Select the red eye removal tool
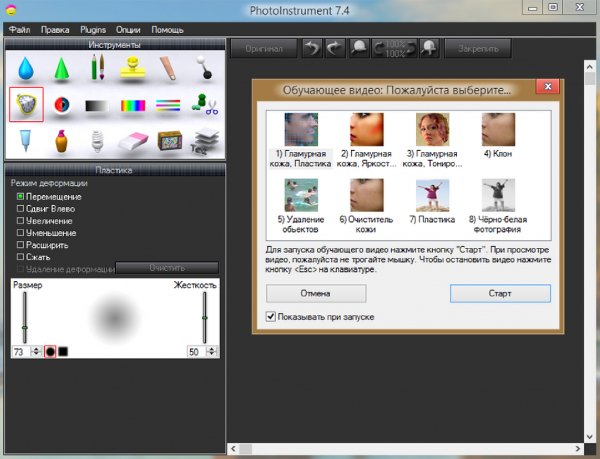 [x=62, y=104]
